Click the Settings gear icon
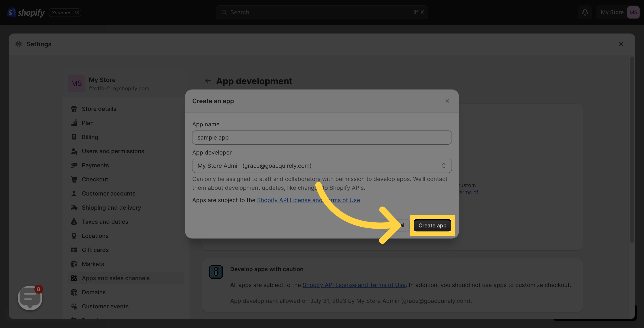644x328 pixels. pos(19,44)
